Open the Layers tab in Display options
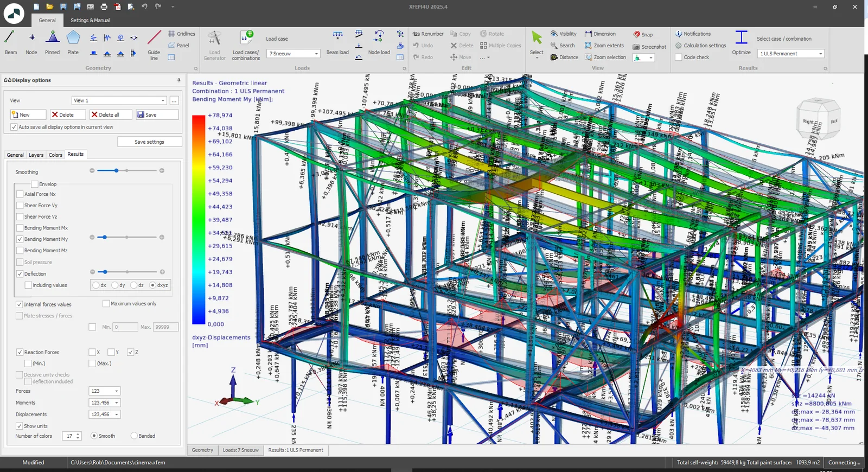 (x=36, y=155)
